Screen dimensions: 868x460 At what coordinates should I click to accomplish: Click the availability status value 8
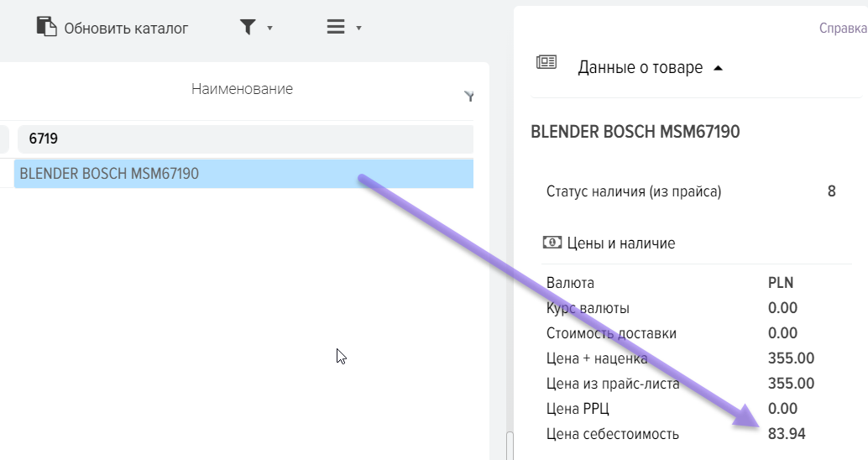[831, 191]
